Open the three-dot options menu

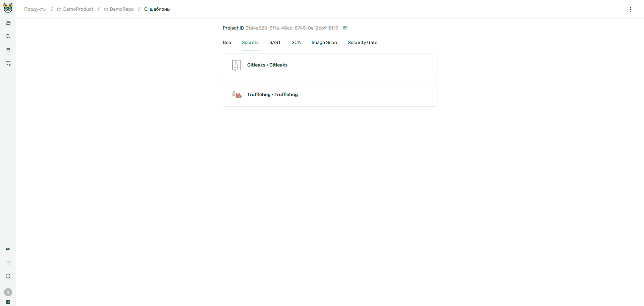point(631,9)
